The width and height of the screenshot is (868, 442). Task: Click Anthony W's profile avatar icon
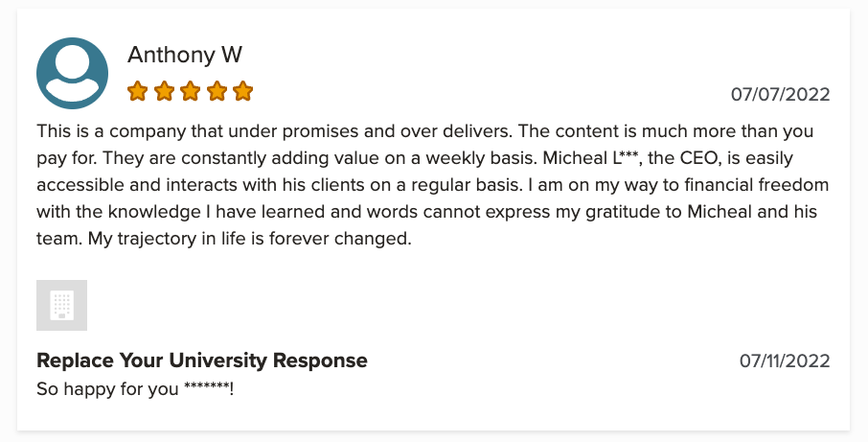pos(72,73)
